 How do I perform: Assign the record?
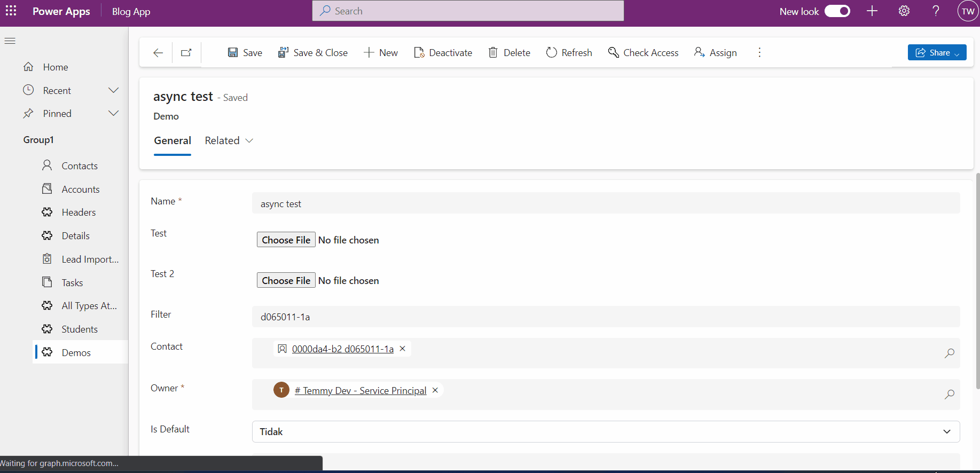tap(716, 52)
